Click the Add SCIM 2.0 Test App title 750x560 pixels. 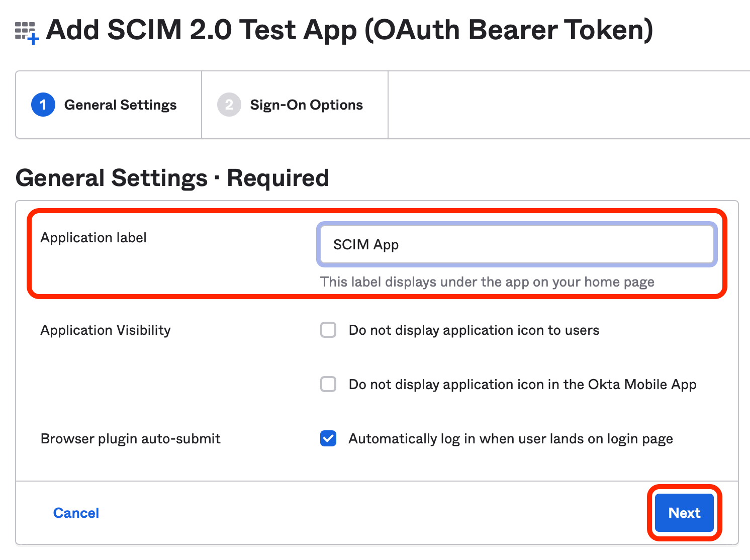(x=350, y=30)
